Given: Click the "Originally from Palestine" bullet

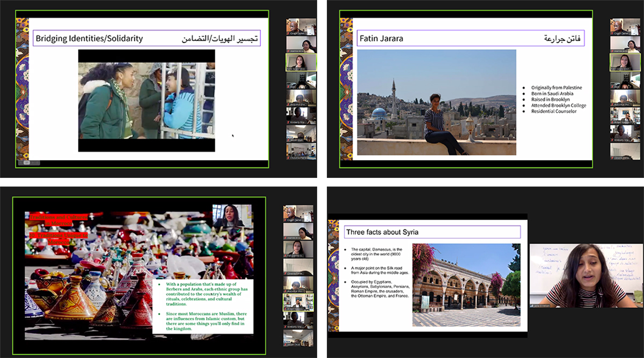Looking at the screenshot, I should pos(557,87).
